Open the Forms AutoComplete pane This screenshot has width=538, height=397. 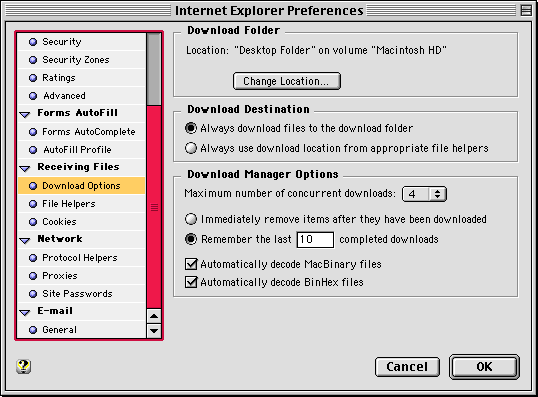coord(82,132)
